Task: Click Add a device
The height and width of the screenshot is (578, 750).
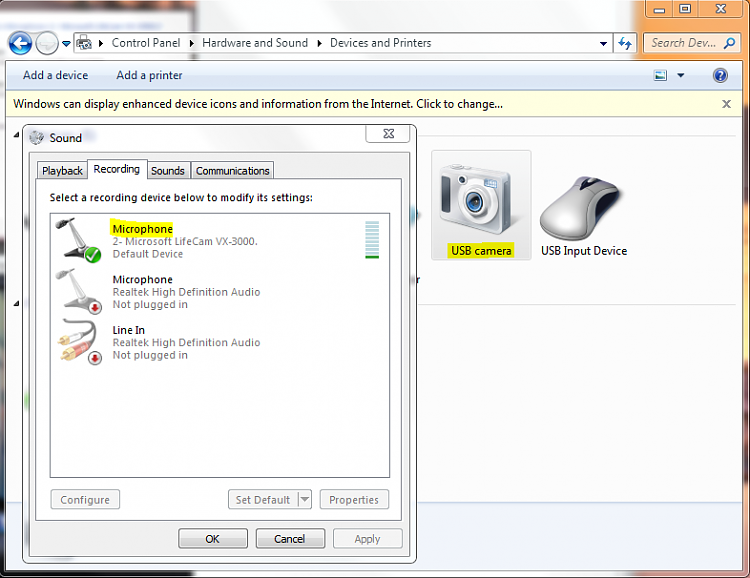Action: 55,75
